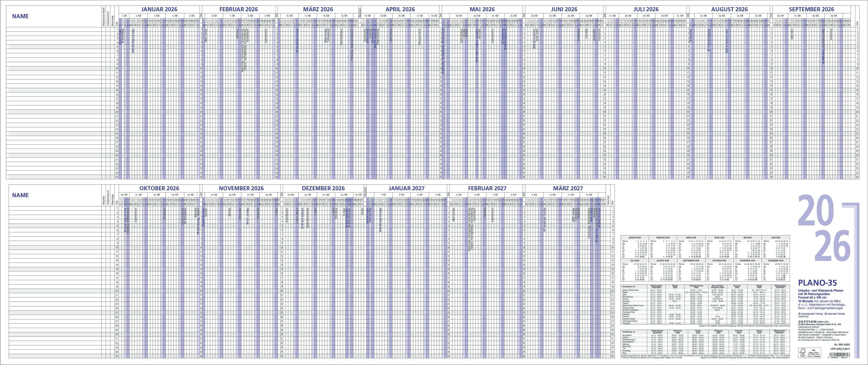Click the PLANO-35 product title
The width and height of the screenshot is (868, 365).
[x=818, y=283]
